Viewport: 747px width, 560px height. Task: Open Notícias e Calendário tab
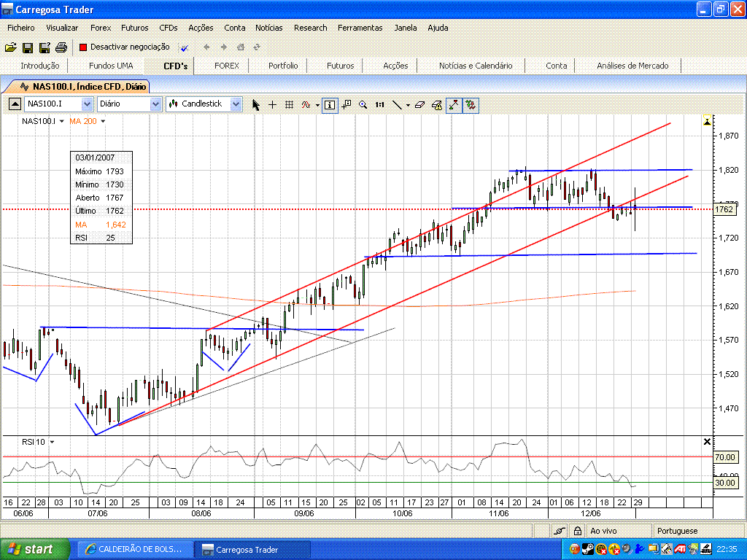(x=476, y=66)
